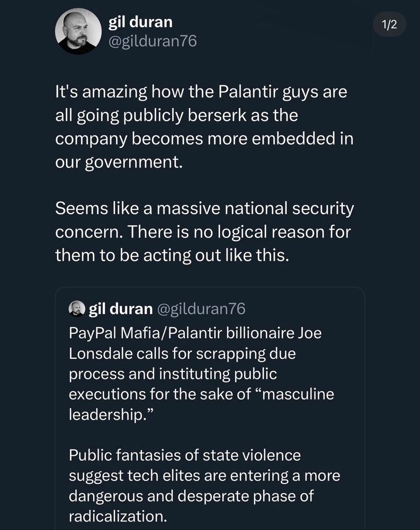The width and height of the screenshot is (420, 530).
Task: Open the gil duran display name at top
Action: tap(140, 22)
